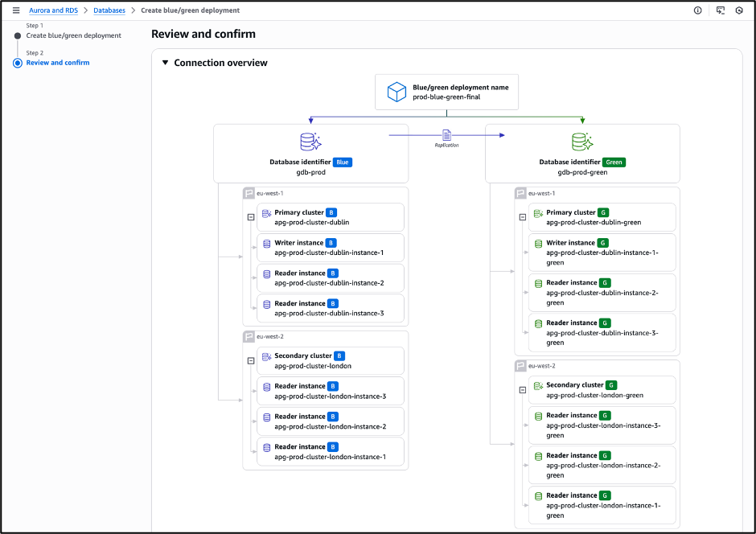The height and width of the screenshot is (534, 756).
Task: Select the Step 2 Review and confirm radio
Action: tap(18, 63)
